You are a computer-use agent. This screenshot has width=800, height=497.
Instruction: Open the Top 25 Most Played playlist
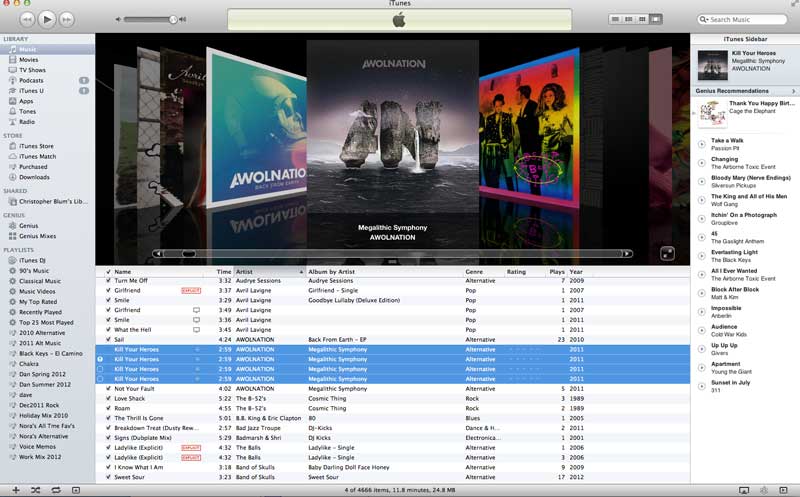click(47, 322)
